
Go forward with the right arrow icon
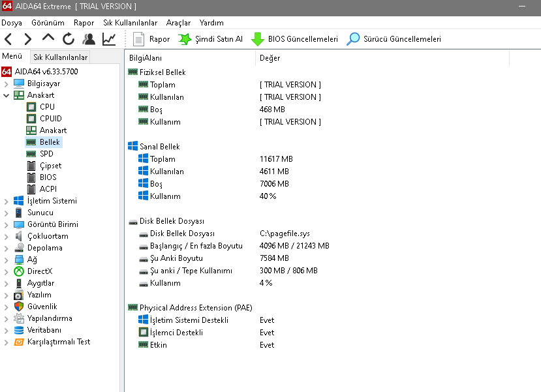(28, 39)
